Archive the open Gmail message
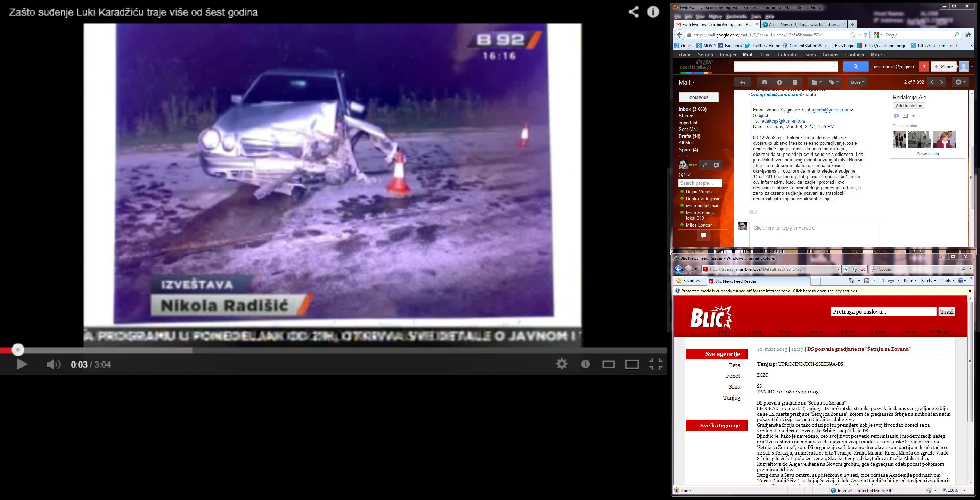This screenshot has height=500, width=980. [764, 82]
